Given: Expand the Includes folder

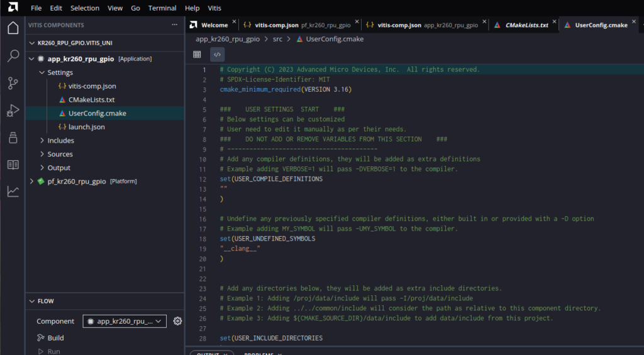Looking at the screenshot, I should [42, 140].
